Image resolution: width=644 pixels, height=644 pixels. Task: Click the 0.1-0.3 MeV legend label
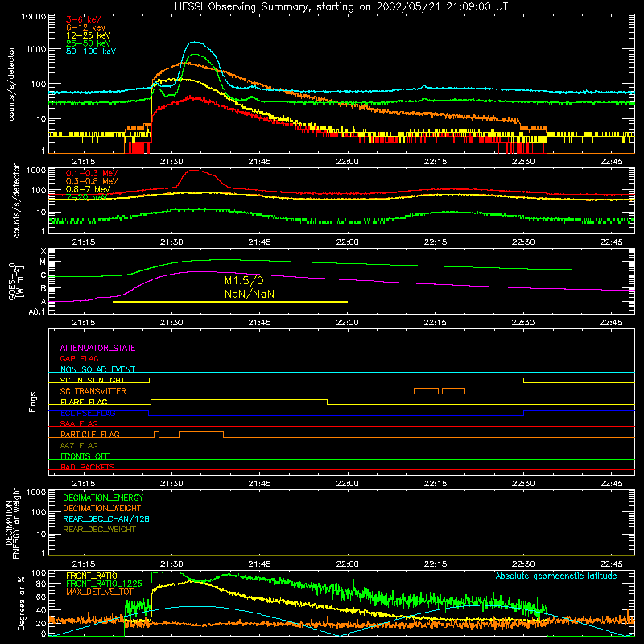[92, 173]
